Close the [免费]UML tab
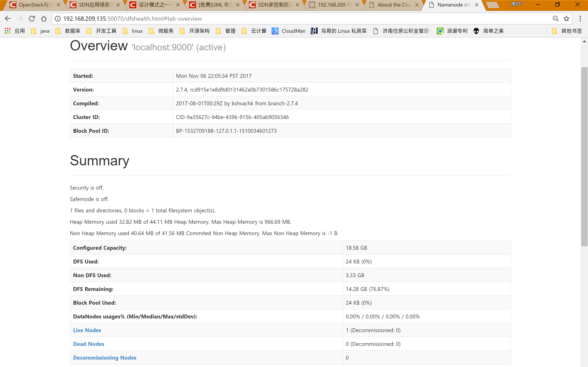The image size is (588, 367). point(238,5)
